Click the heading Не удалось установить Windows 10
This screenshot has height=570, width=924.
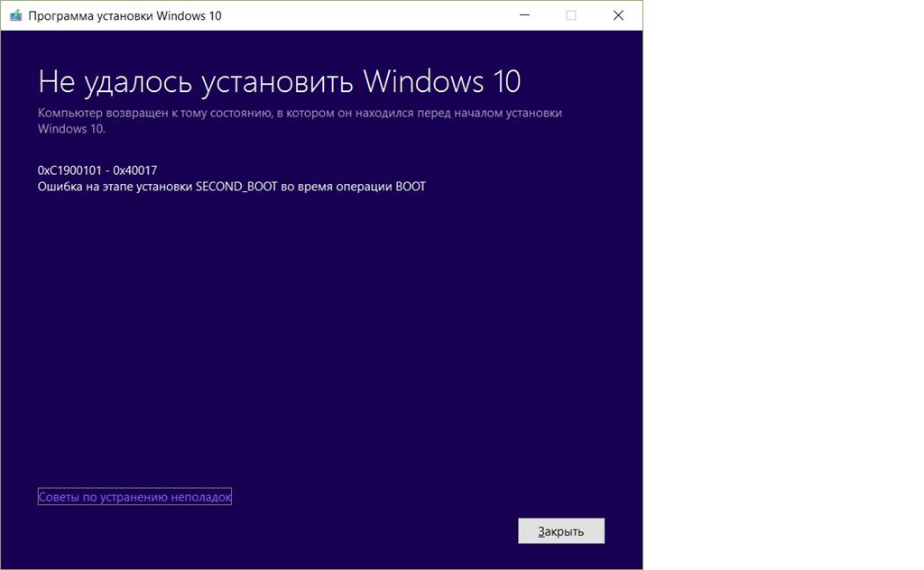[x=280, y=81]
